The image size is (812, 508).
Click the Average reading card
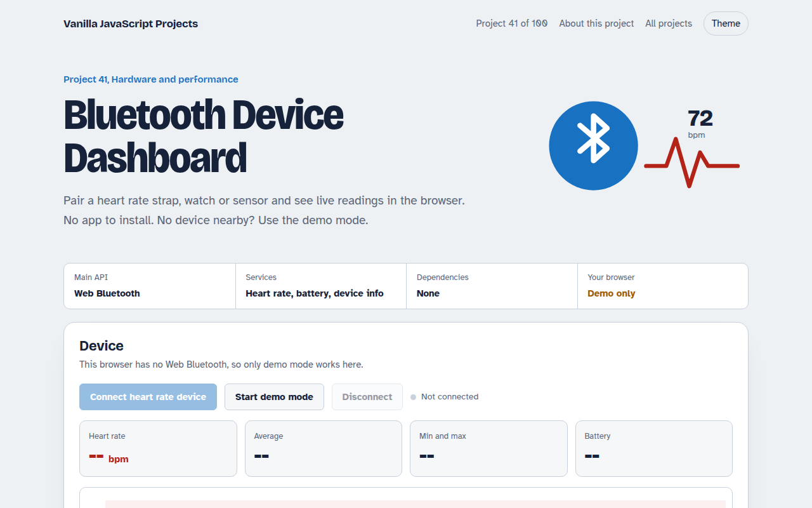(324, 448)
